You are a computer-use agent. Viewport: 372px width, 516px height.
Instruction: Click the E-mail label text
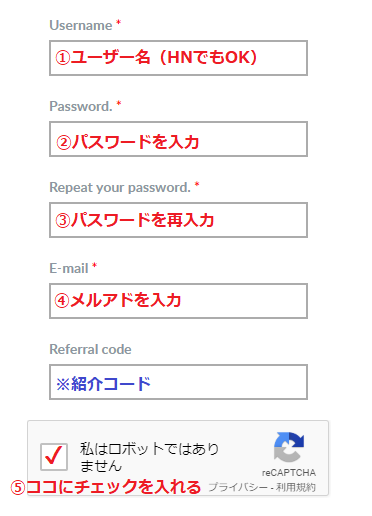tap(69, 268)
